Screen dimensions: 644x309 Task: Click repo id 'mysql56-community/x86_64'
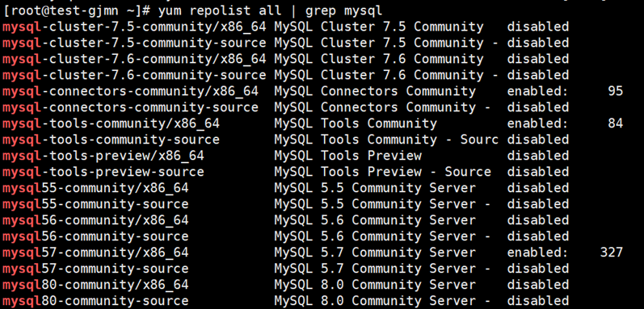(x=95, y=220)
